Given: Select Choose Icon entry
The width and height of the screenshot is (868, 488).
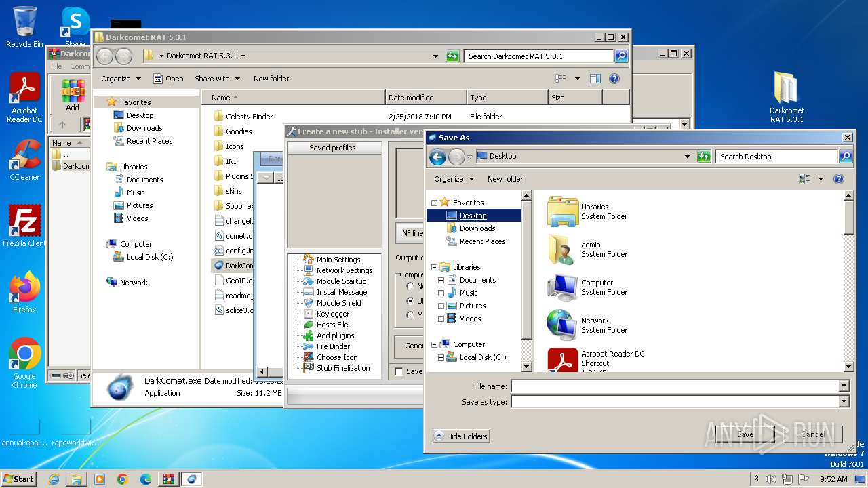Looking at the screenshot, I should coord(336,357).
